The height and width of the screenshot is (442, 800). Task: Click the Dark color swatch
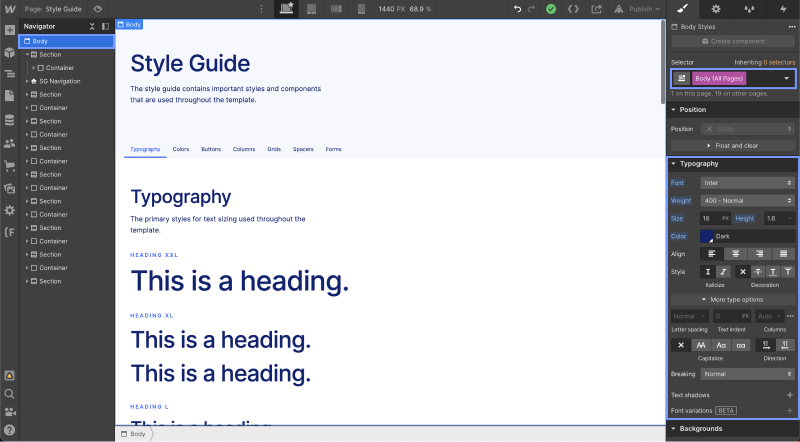[707, 236]
